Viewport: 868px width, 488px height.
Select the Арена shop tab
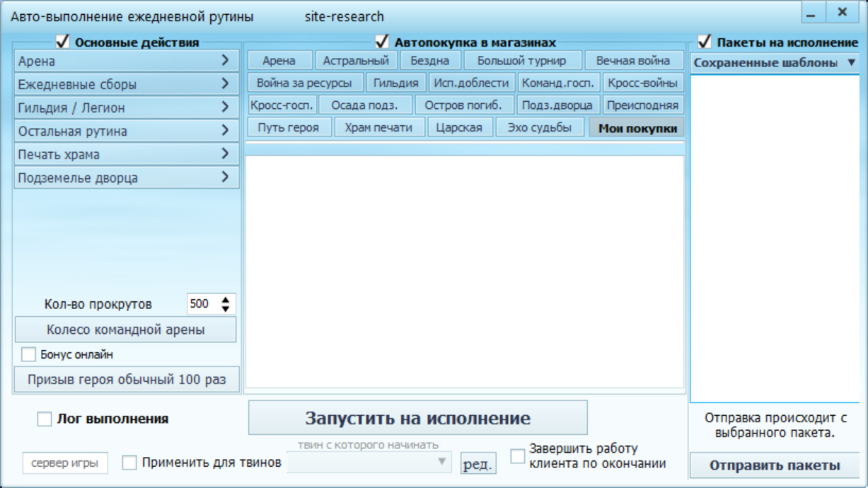tap(279, 61)
